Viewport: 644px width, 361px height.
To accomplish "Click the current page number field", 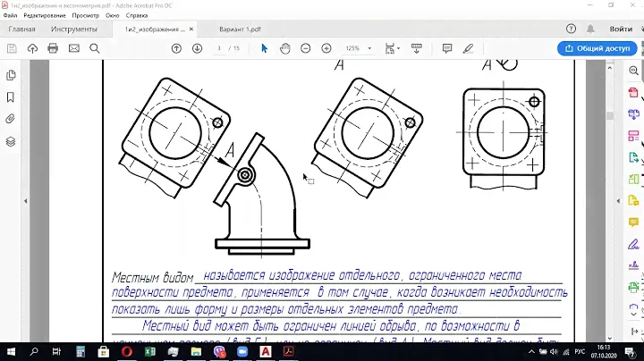I will (x=218, y=48).
